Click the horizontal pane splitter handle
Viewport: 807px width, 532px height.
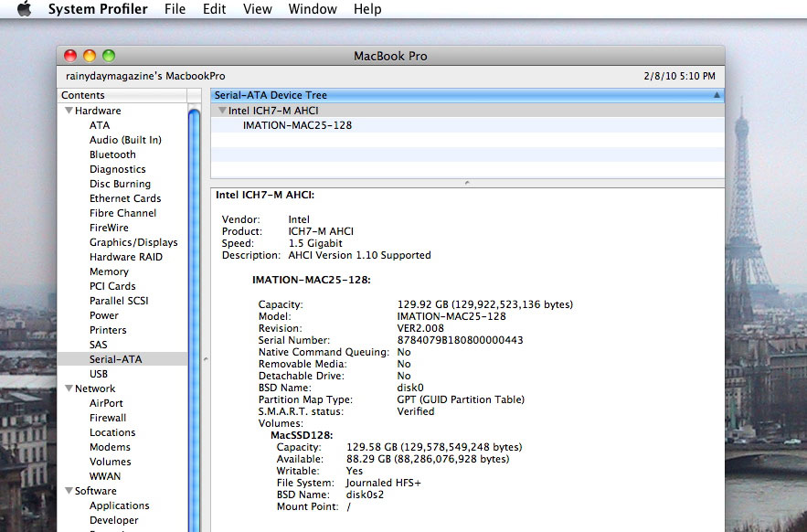[x=467, y=183]
